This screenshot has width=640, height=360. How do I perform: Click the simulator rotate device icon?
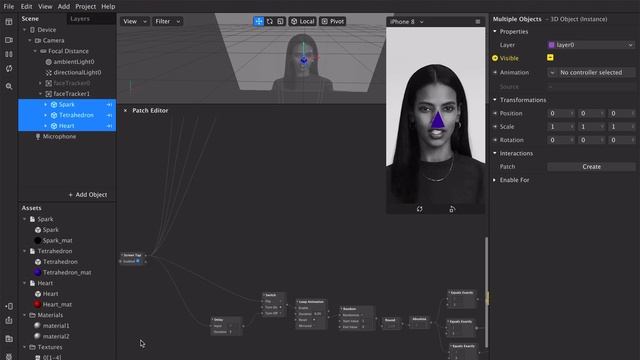(452, 209)
